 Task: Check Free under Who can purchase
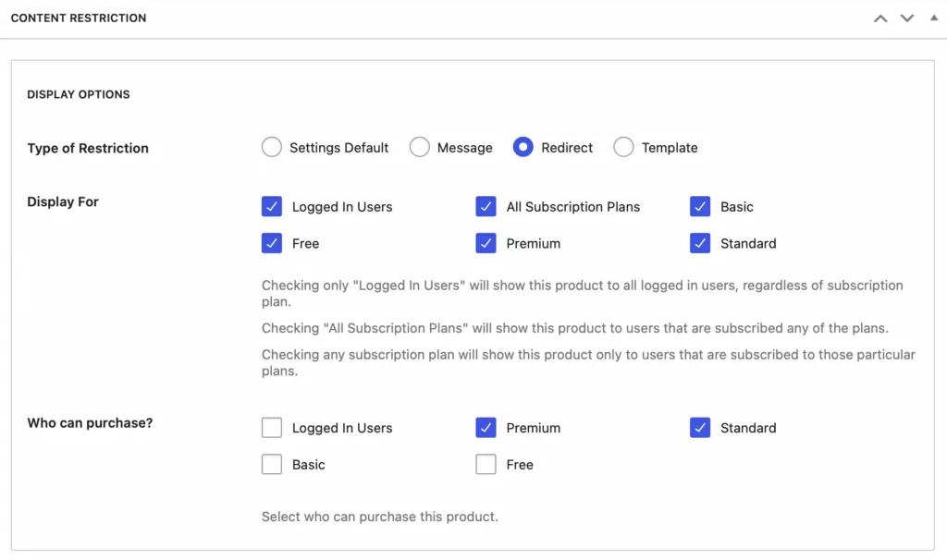(486, 465)
